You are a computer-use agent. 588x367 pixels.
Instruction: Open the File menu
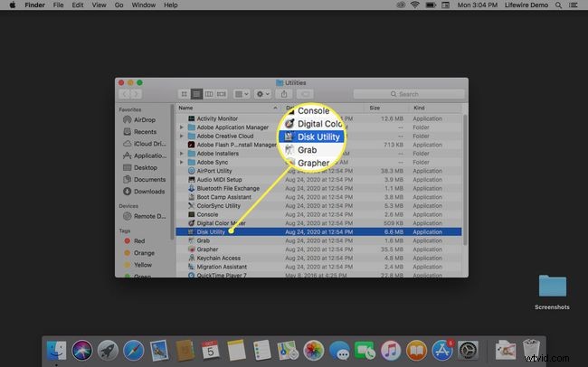click(58, 5)
